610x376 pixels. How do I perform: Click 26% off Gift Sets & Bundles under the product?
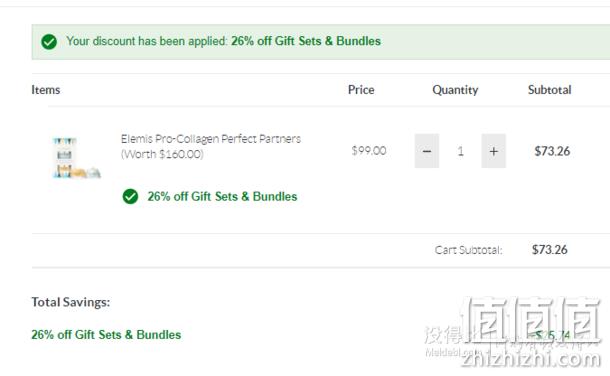tap(222, 197)
